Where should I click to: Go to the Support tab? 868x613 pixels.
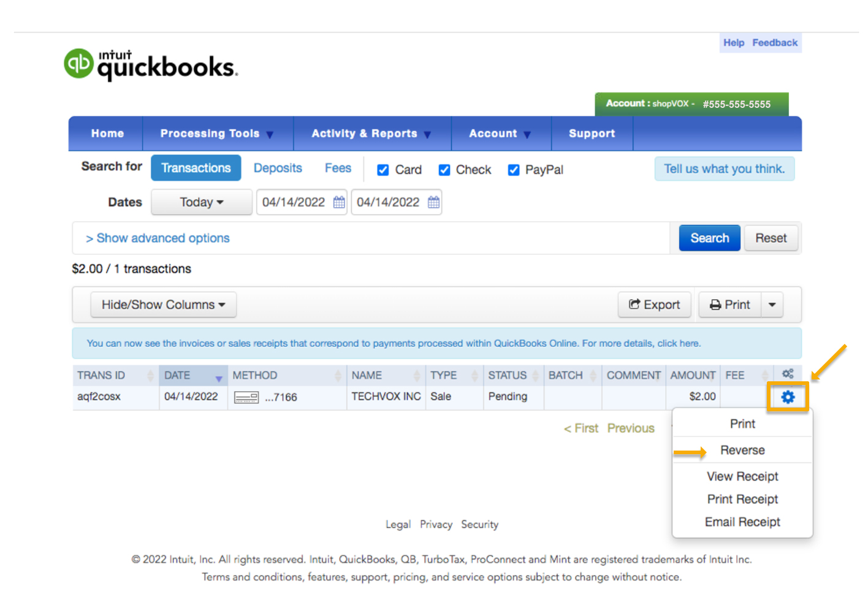pos(592,134)
